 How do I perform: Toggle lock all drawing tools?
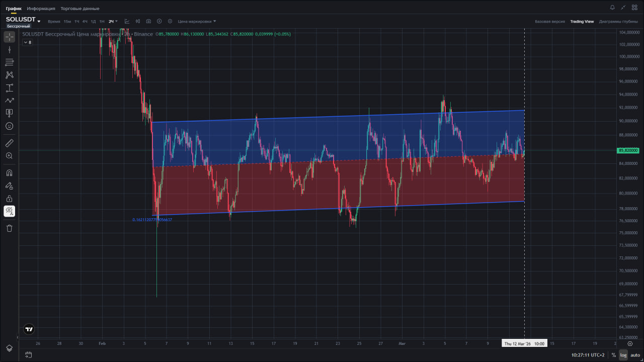[x=9, y=199]
